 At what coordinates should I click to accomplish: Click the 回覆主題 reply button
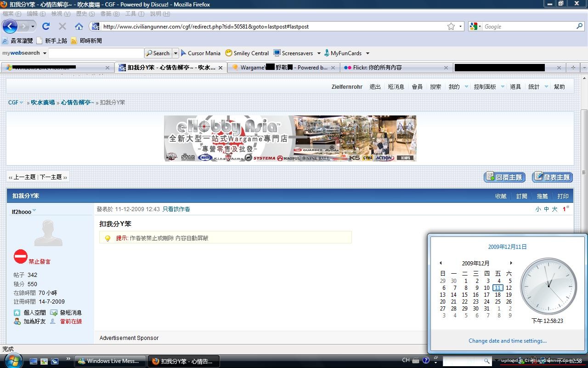[x=504, y=177]
